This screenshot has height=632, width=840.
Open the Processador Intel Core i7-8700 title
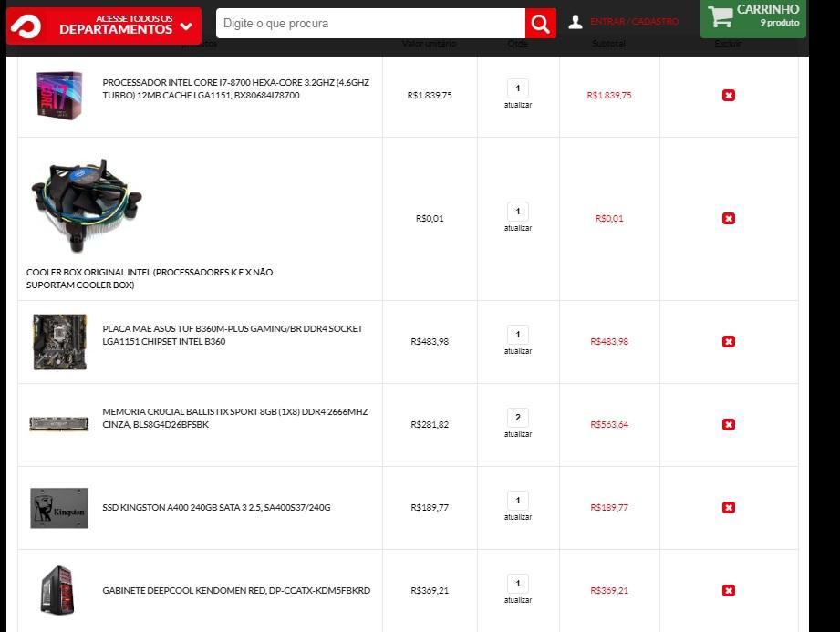[x=235, y=88]
